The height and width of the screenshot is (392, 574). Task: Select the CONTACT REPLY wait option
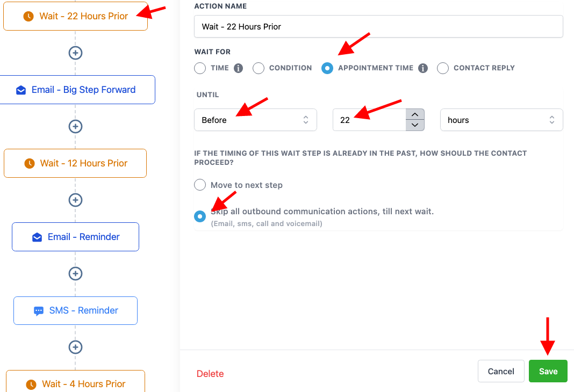tap(443, 68)
